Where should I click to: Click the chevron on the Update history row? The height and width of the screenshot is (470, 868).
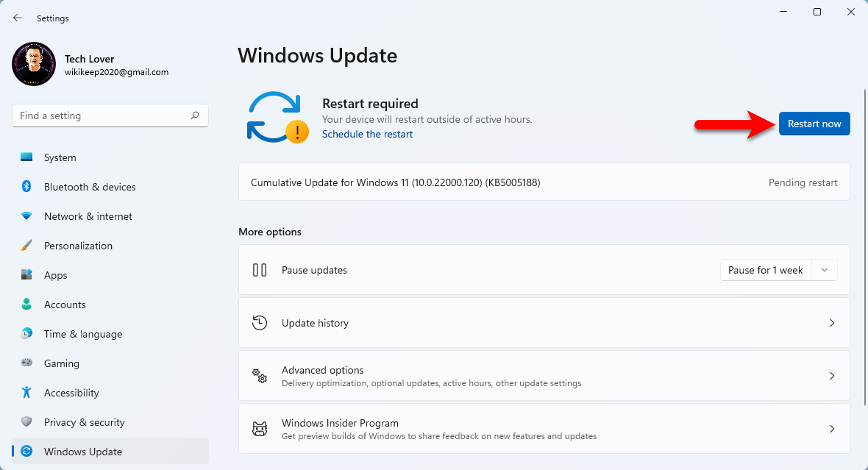(831, 323)
